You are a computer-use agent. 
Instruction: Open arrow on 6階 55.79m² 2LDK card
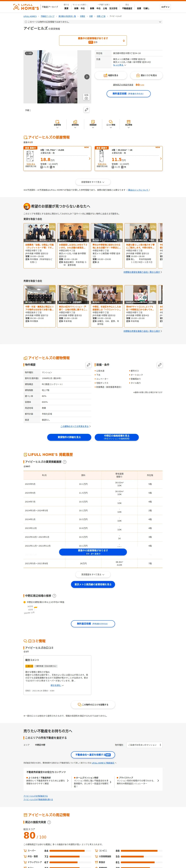coord(90,158)
